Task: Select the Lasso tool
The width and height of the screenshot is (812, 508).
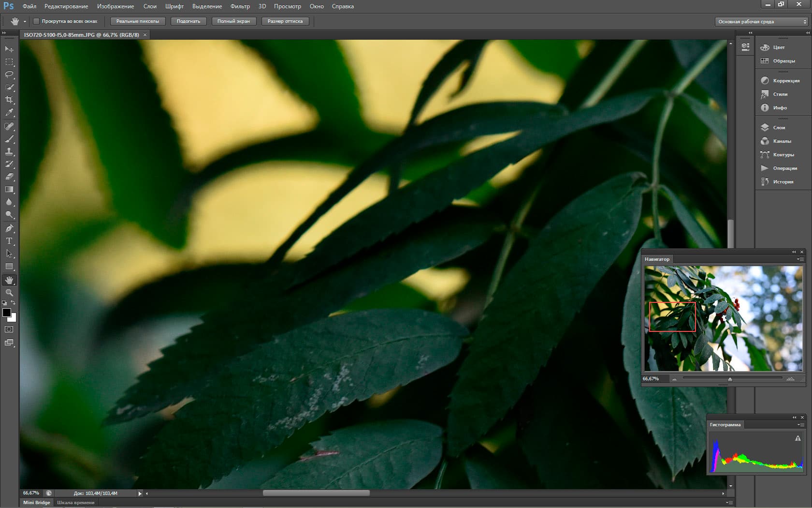Action: pos(9,75)
